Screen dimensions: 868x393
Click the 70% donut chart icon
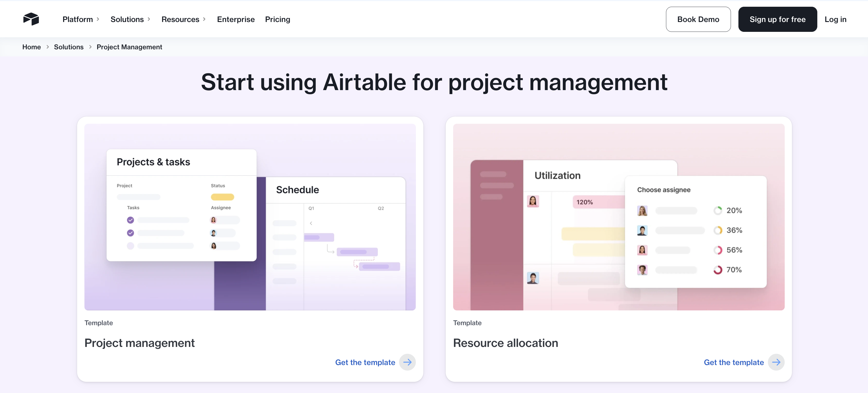[718, 270]
